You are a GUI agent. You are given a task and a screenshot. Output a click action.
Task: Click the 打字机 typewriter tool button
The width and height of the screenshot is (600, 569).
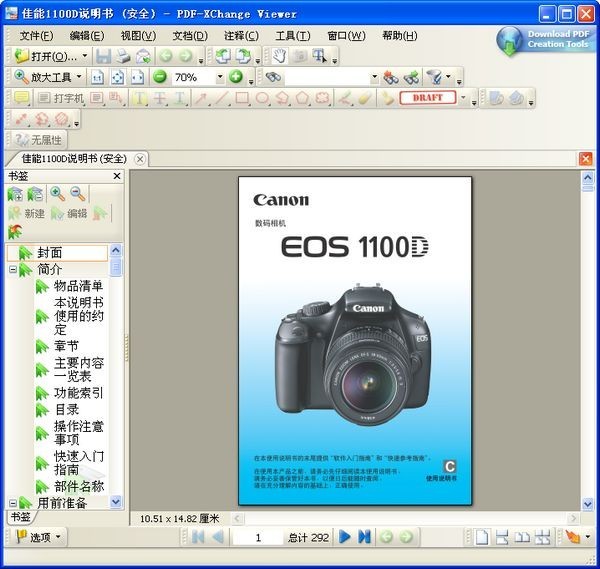(x=61, y=98)
